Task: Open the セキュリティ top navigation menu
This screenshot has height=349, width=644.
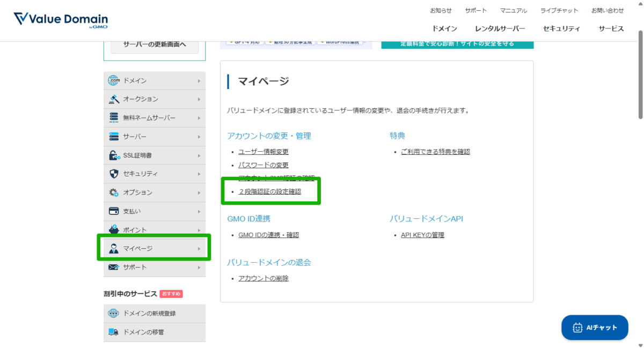Action: point(561,29)
